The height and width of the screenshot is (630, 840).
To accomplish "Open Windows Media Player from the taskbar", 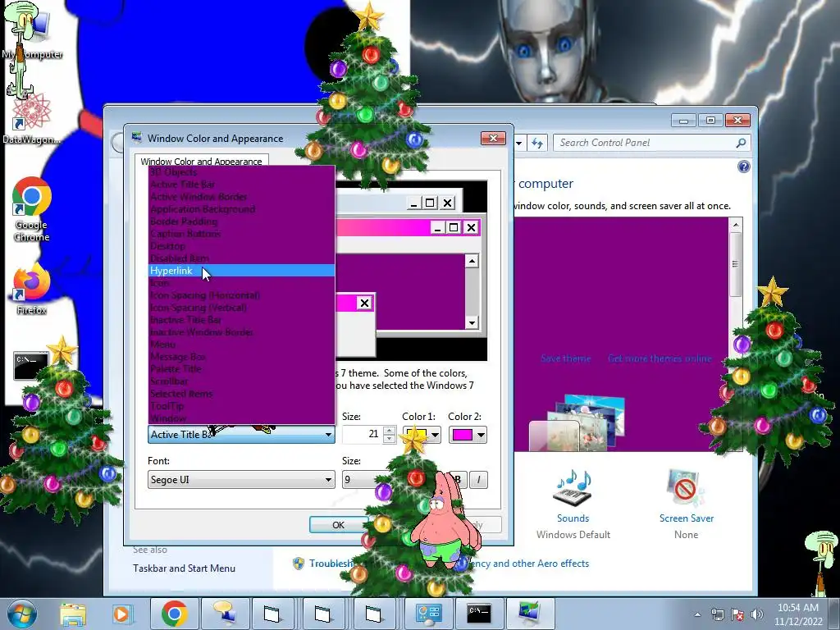I will (121, 614).
